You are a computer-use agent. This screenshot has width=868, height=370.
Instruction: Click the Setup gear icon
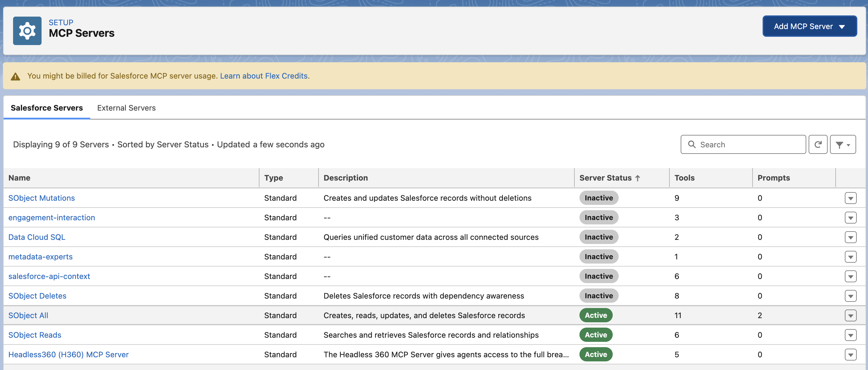click(27, 31)
